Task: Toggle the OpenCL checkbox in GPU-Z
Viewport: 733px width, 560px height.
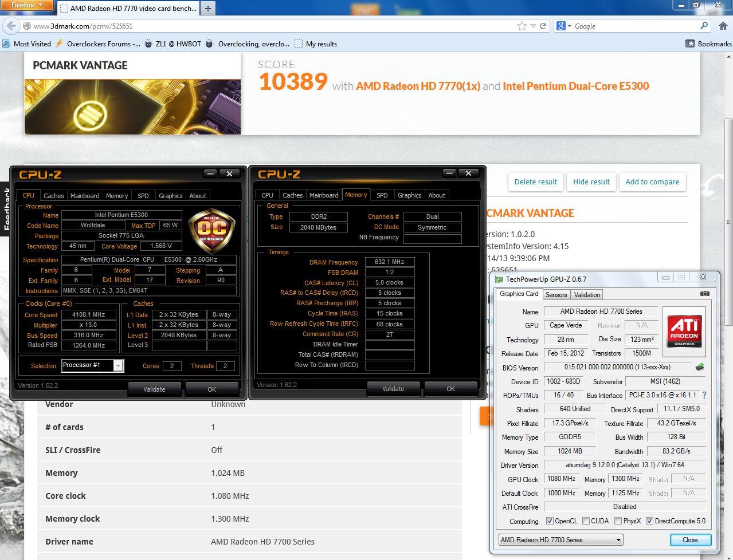Action: (x=550, y=521)
